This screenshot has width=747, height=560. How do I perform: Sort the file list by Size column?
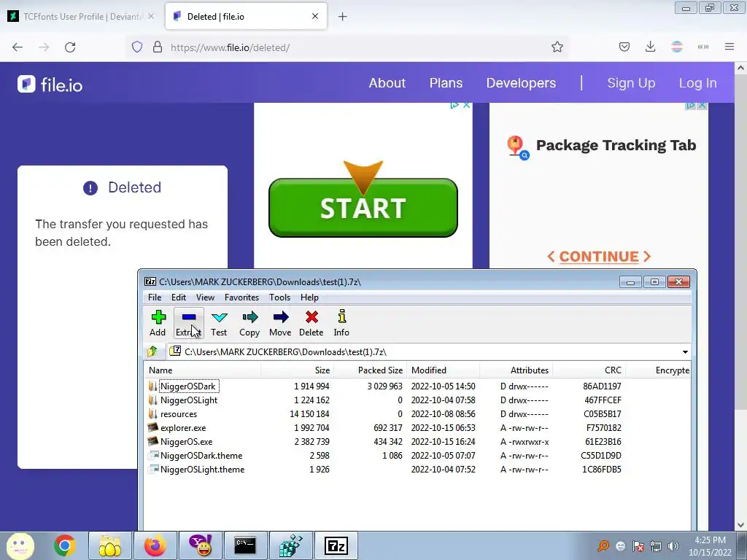pos(298,370)
